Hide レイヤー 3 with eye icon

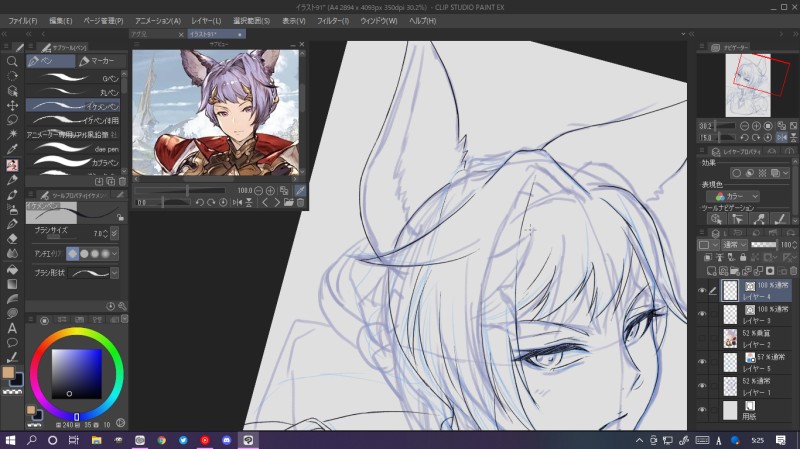[702, 314]
